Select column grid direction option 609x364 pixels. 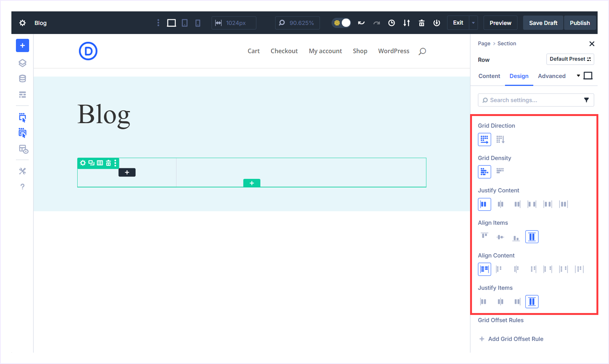pyautogui.click(x=500, y=140)
